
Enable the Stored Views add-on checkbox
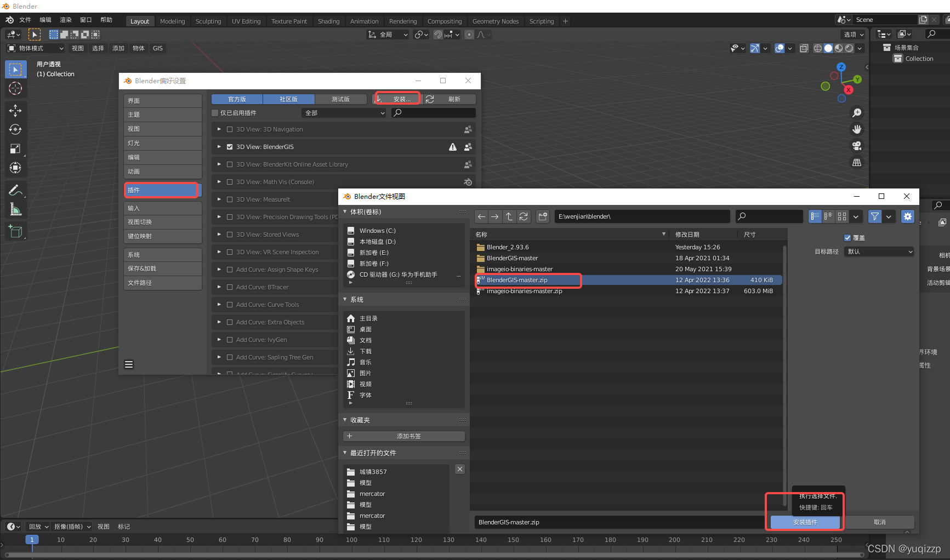(x=230, y=235)
